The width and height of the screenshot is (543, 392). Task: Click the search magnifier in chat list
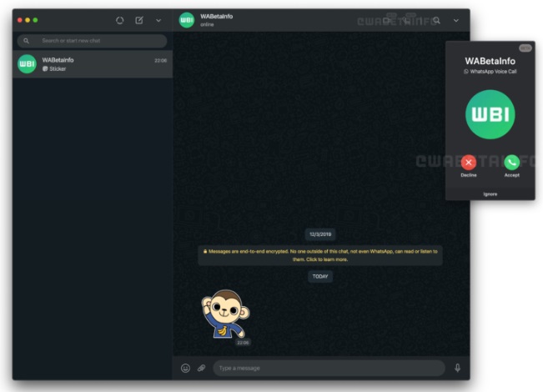point(26,41)
